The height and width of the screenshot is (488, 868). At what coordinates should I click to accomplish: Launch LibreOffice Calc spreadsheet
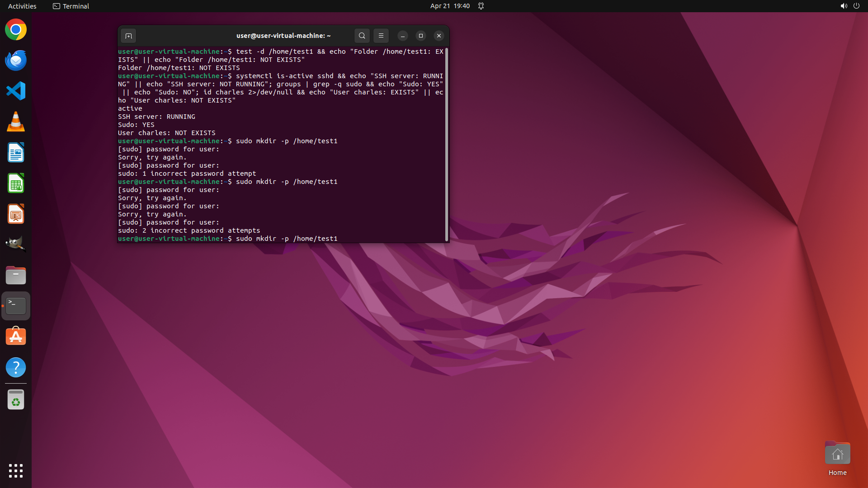16,183
